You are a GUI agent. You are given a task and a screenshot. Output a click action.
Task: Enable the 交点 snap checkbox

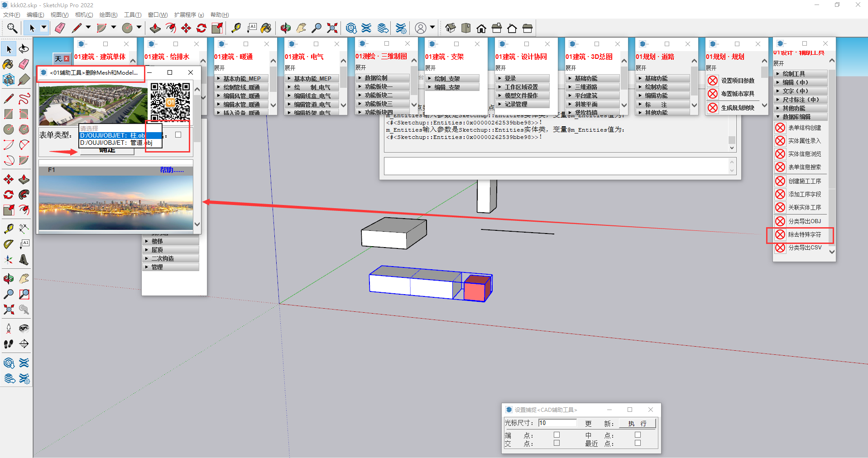click(556, 443)
